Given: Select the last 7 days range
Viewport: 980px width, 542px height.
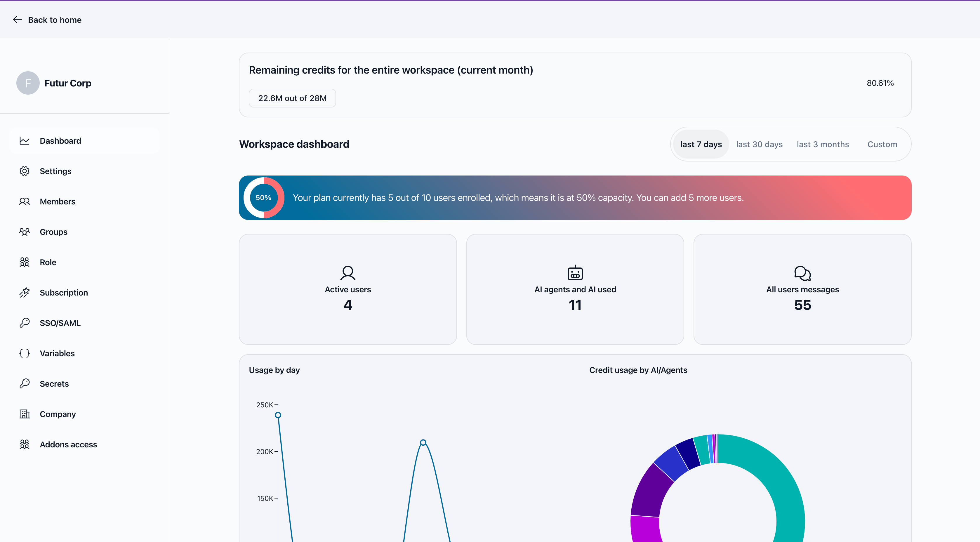Looking at the screenshot, I should pyautogui.click(x=701, y=144).
